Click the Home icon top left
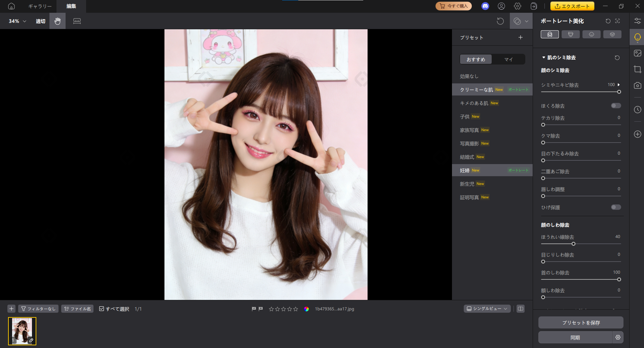Screen dimensions: 644x348 (x=12, y=6)
